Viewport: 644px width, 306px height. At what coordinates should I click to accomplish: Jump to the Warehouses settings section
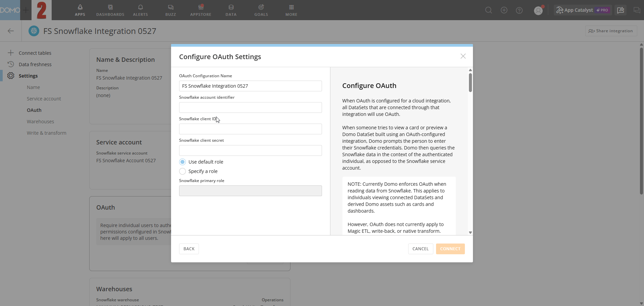click(40, 122)
